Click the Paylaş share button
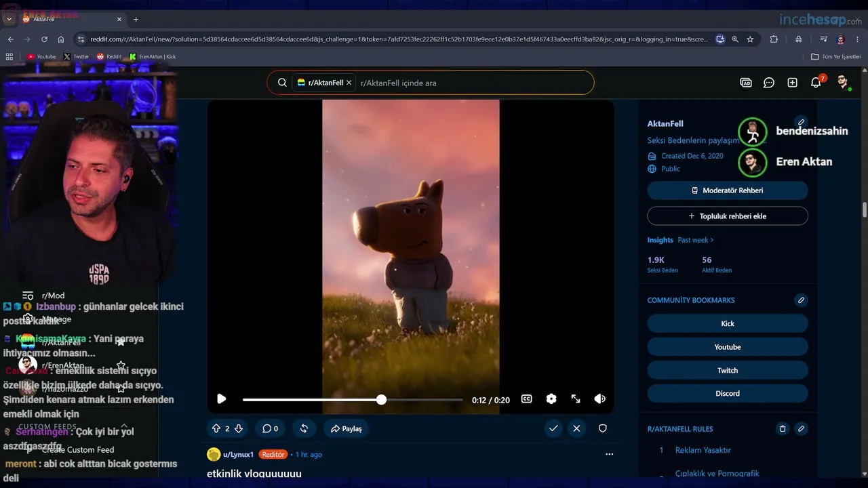Screen dimensions: 868x488 346,428
